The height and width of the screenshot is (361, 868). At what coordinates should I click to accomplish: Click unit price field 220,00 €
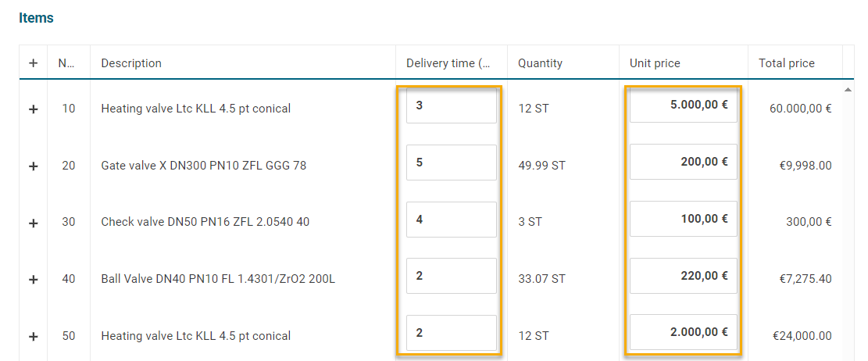click(x=683, y=276)
